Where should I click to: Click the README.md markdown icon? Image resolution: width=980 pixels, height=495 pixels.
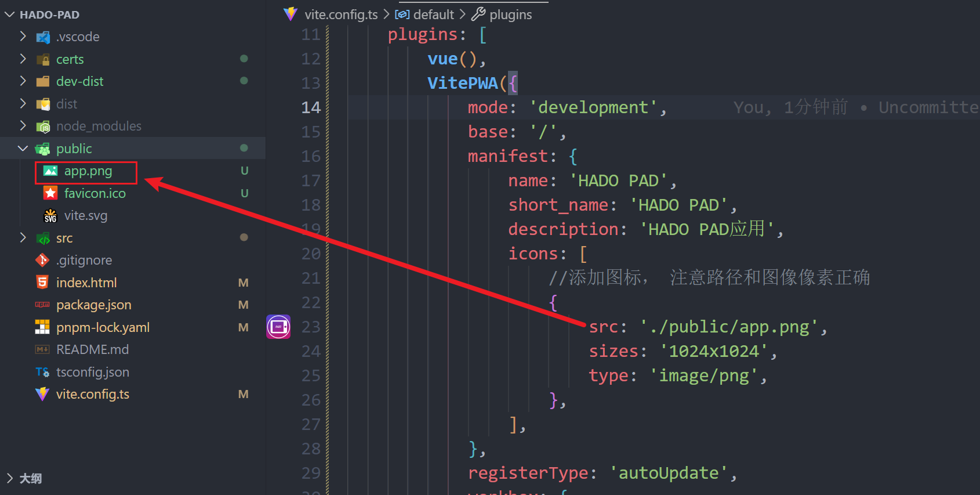pos(42,349)
